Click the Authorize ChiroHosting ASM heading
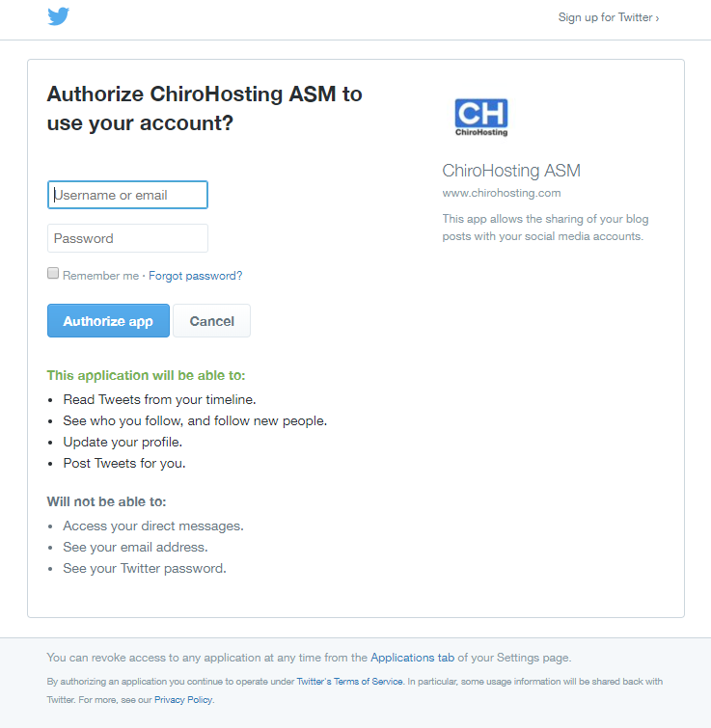 coord(205,109)
